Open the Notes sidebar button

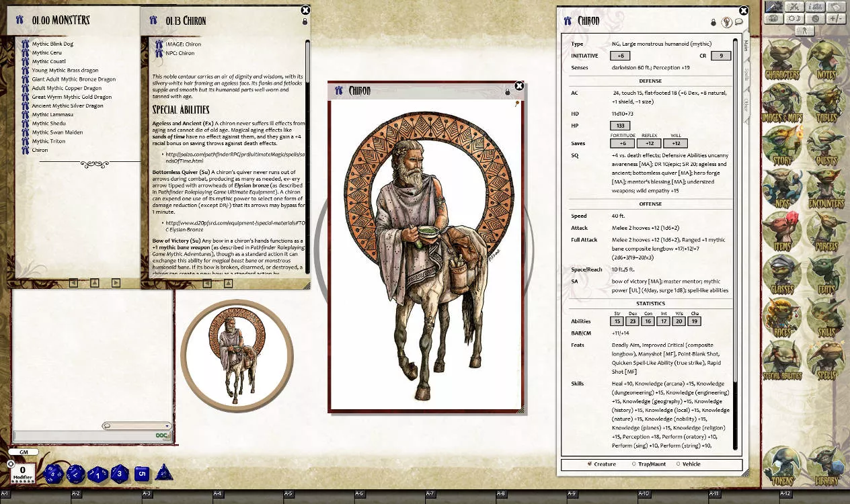(826, 60)
